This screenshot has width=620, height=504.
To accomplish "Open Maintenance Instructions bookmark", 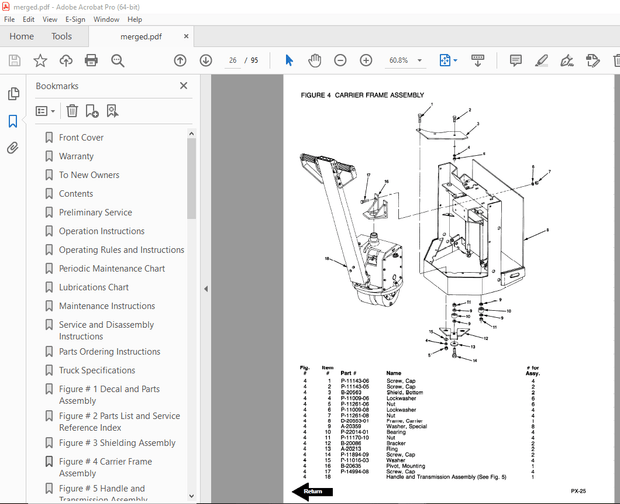I will tap(107, 306).
